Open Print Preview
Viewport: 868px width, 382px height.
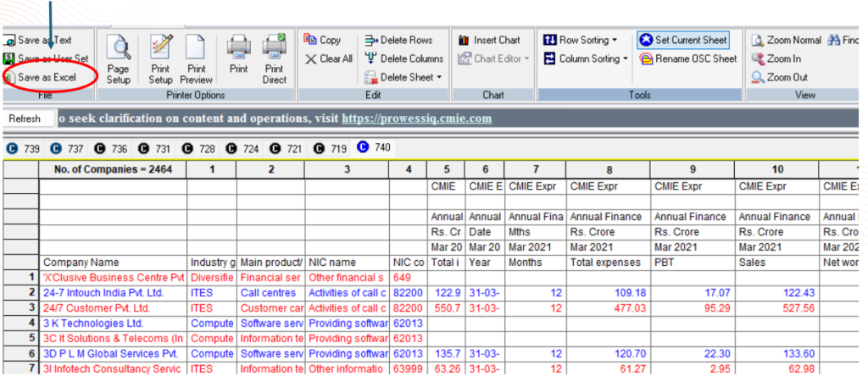[x=196, y=58]
